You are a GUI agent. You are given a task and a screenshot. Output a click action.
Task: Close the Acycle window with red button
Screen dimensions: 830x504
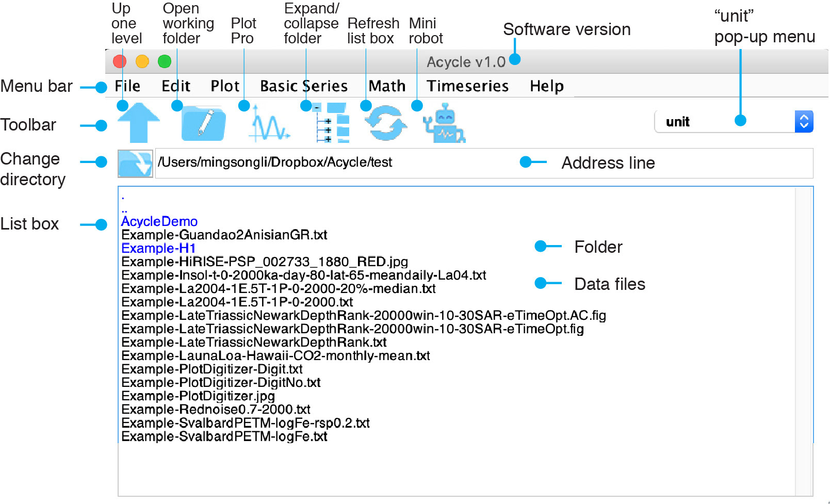click(120, 61)
